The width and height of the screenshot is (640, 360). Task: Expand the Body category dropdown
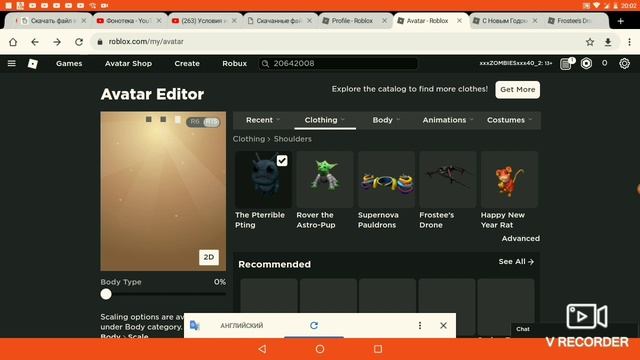pos(386,120)
